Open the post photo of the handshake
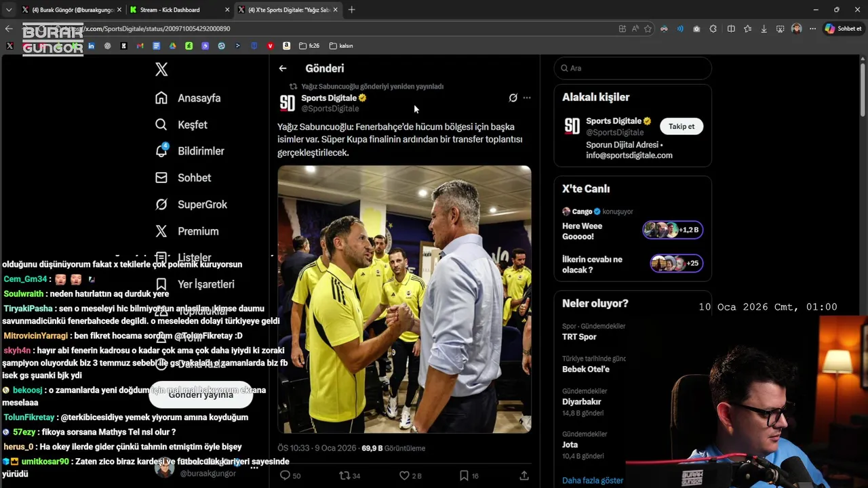Screen dimensions: 868x488 pyautogui.click(x=404, y=299)
